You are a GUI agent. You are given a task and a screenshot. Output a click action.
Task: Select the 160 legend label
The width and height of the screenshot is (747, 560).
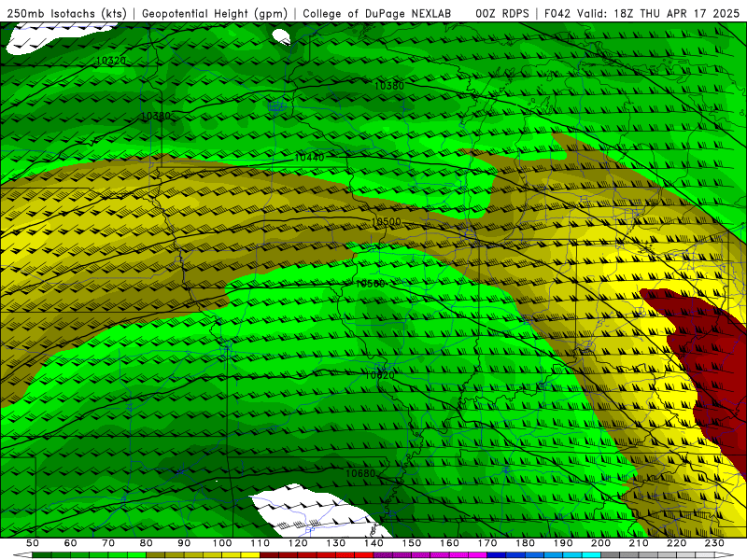pos(450,543)
